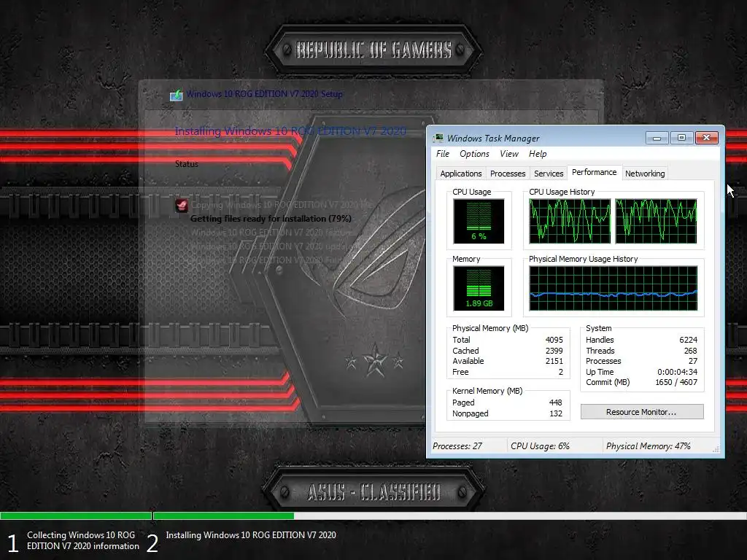Click the status bar CPU Usage: 6%
Screen dimensions: 747x560
click(540, 446)
